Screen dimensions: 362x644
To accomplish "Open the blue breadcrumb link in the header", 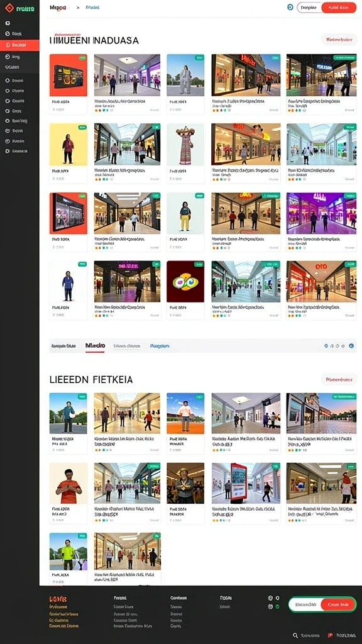I will [x=92, y=8].
